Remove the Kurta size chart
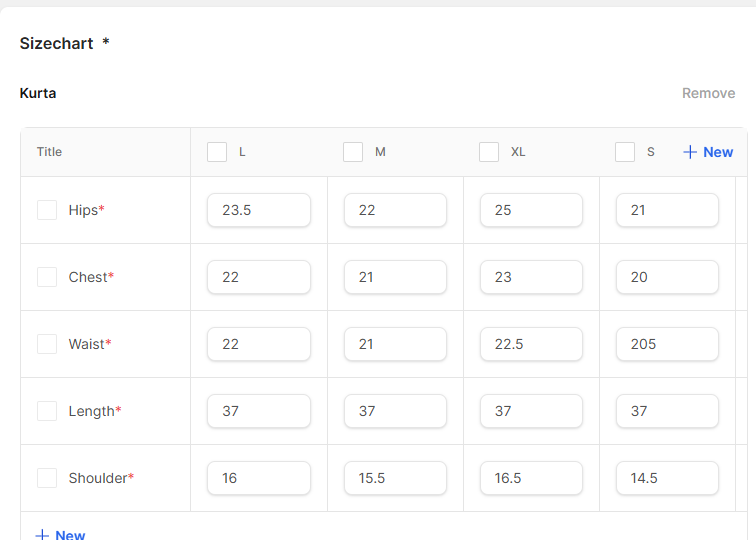756x540 pixels. [708, 93]
